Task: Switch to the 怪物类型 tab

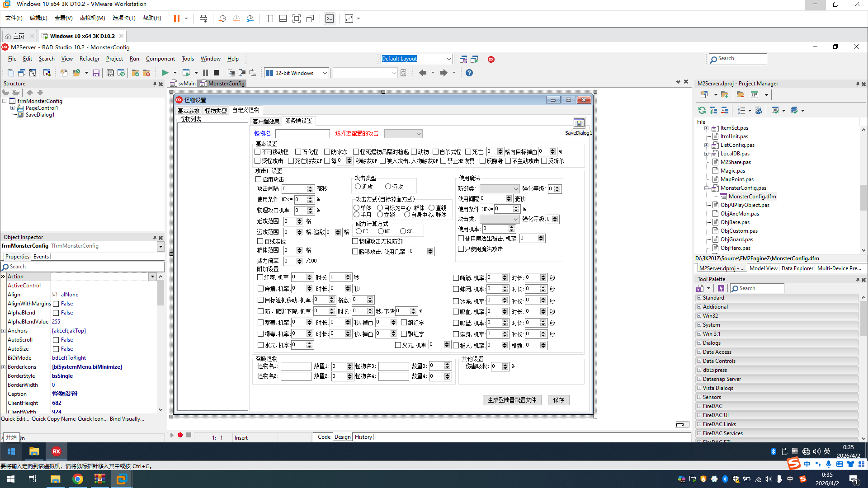Action: [216, 111]
